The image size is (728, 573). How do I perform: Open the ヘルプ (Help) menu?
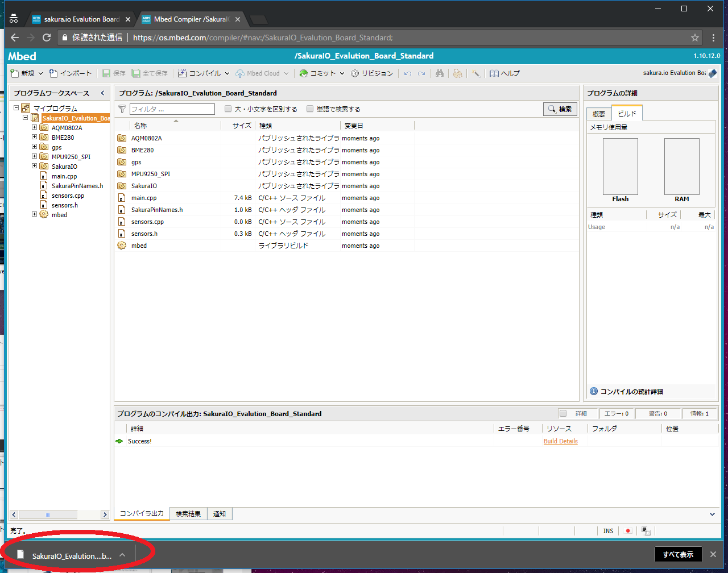tap(505, 73)
